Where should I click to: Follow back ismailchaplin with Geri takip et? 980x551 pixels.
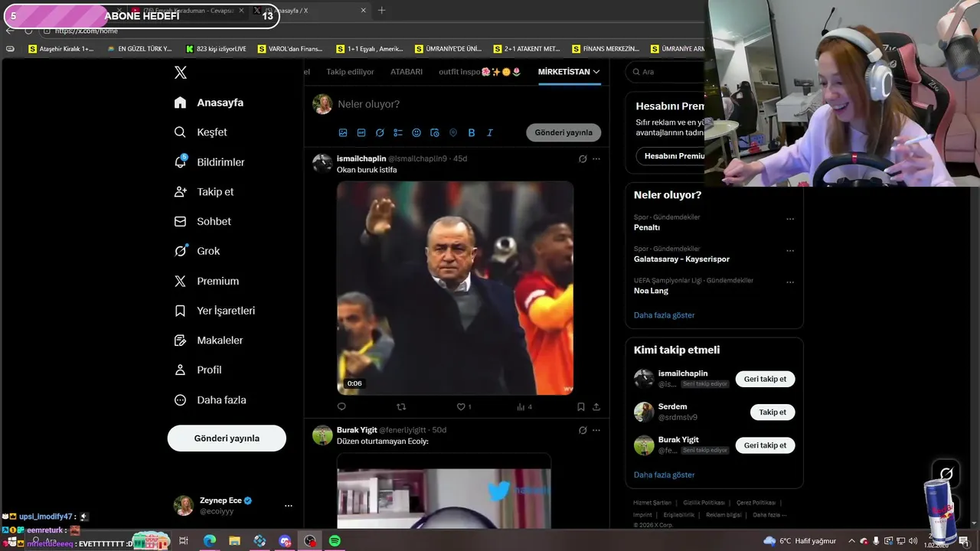[x=765, y=380]
